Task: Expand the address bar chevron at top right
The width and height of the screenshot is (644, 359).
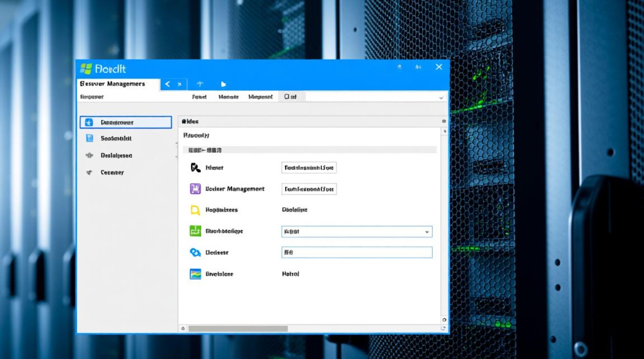Action: point(441,97)
